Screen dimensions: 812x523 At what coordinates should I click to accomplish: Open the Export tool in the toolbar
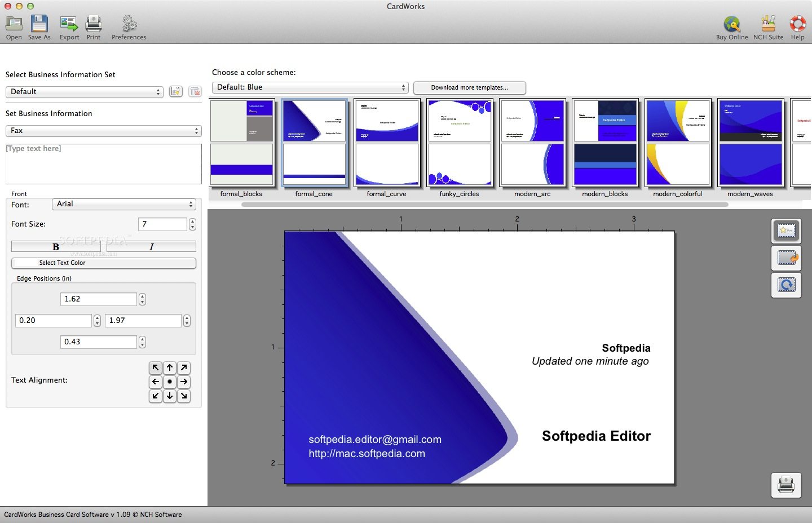click(x=69, y=26)
